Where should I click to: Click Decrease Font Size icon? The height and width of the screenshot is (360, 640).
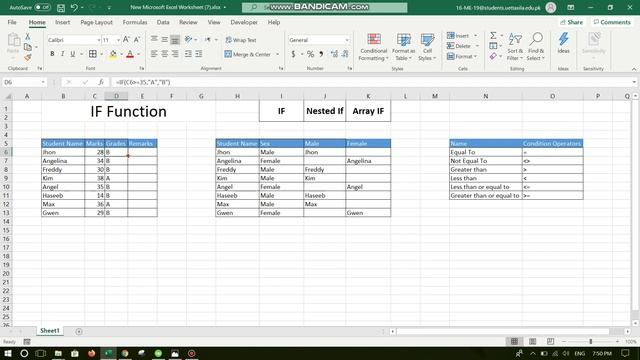click(x=137, y=40)
